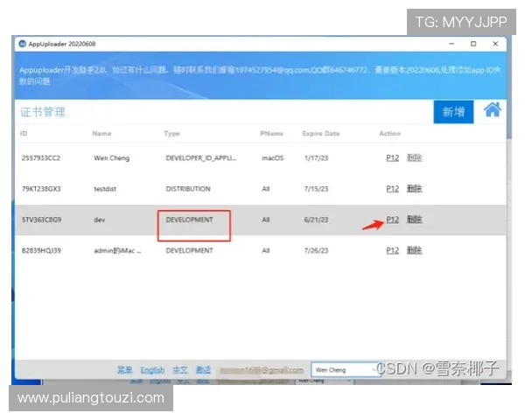Viewport: 525px width, 420px height.
Task: Click expire date 7/26/23
Action: (x=316, y=250)
